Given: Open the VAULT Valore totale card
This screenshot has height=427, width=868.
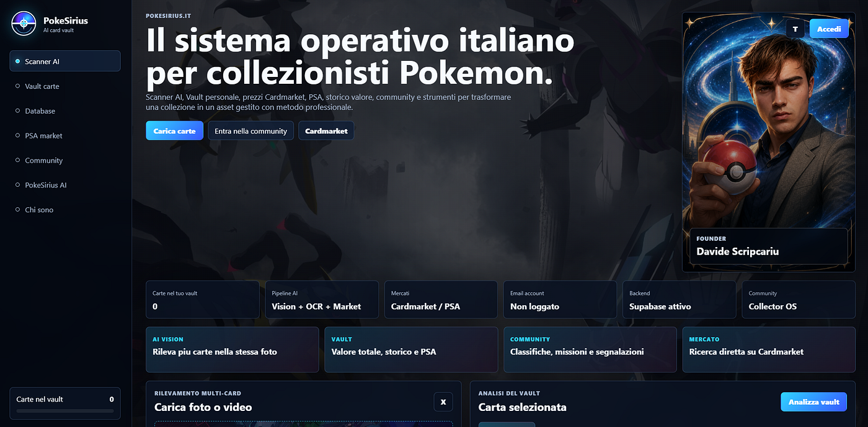Looking at the screenshot, I should (x=411, y=349).
